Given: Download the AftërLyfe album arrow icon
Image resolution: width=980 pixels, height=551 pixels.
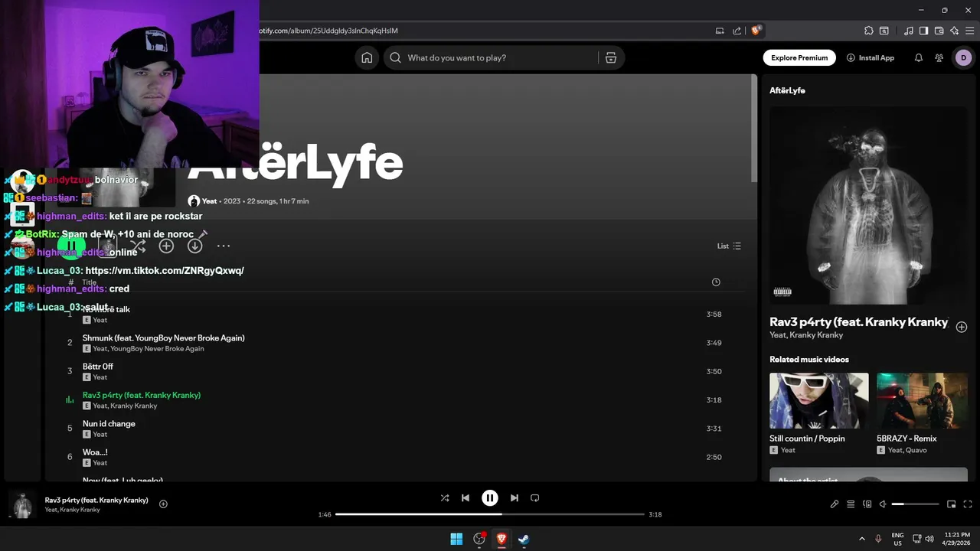Looking at the screenshot, I should click(194, 246).
